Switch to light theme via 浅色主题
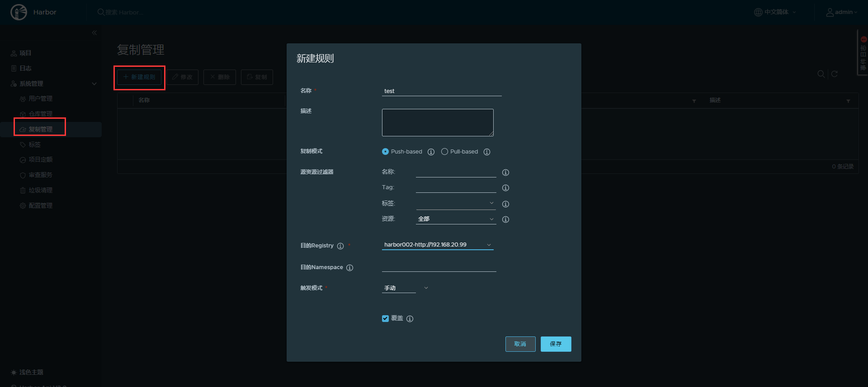Screen dimensions: 868x387 tap(31, 373)
